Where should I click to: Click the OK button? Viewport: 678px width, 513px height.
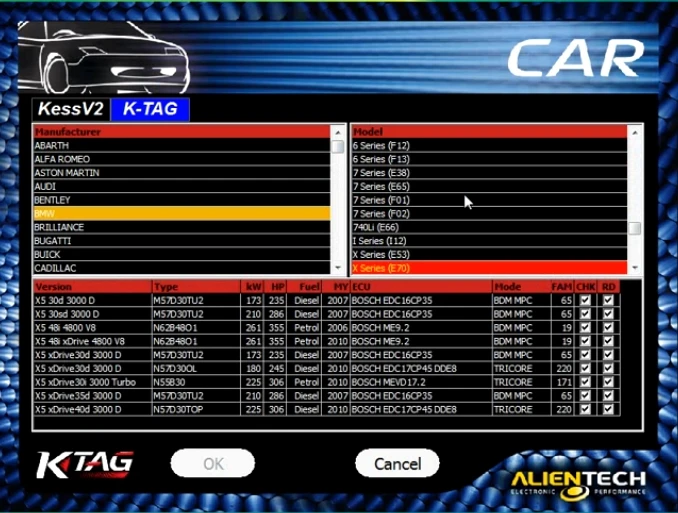[213, 464]
